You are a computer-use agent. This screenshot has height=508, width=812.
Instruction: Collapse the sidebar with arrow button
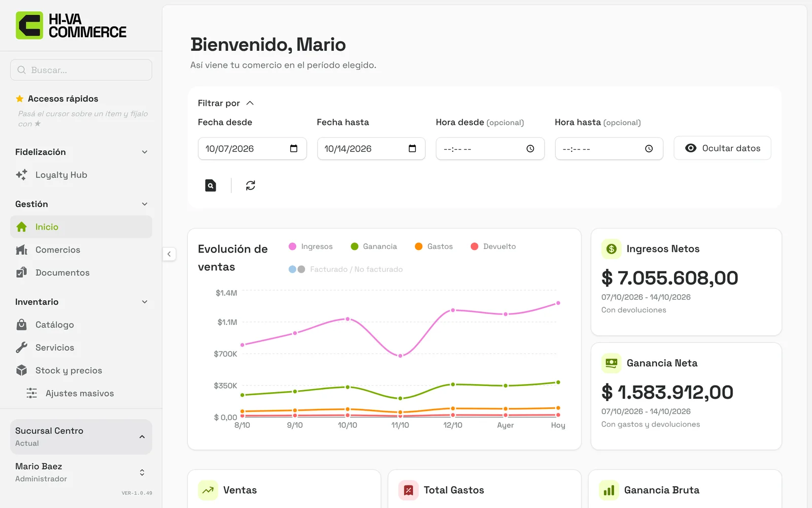tap(169, 254)
